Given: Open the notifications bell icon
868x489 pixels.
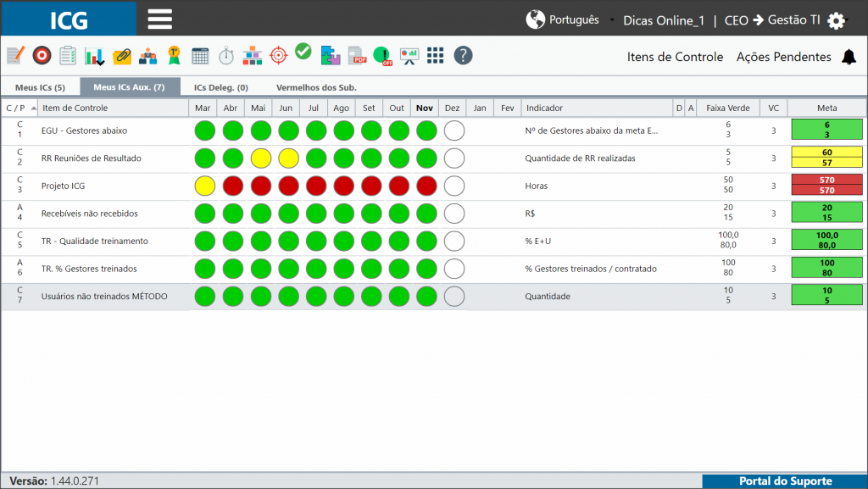Looking at the screenshot, I should point(849,57).
